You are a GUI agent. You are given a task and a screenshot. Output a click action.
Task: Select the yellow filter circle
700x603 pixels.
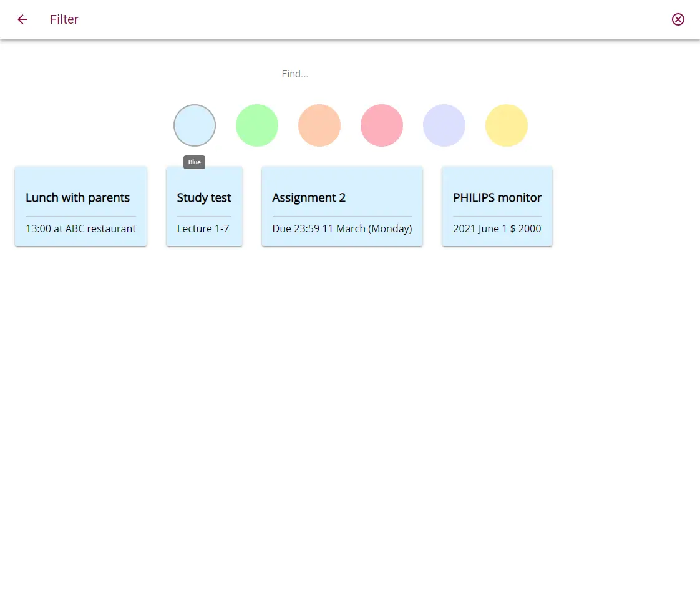(x=506, y=125)
